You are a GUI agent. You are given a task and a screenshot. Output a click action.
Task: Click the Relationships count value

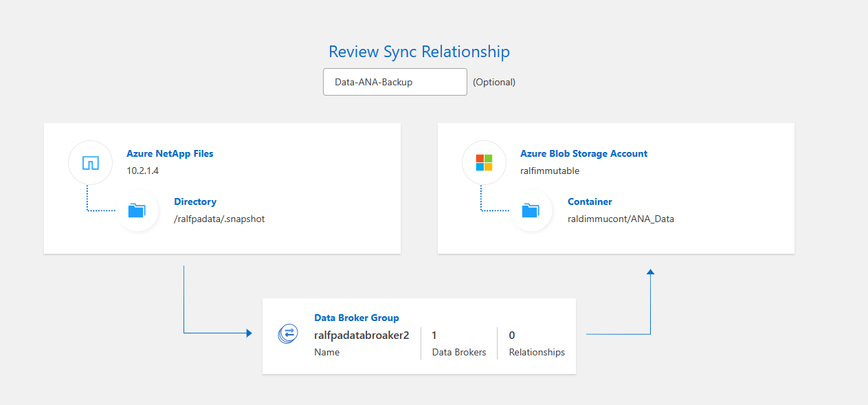pos(512,335)
